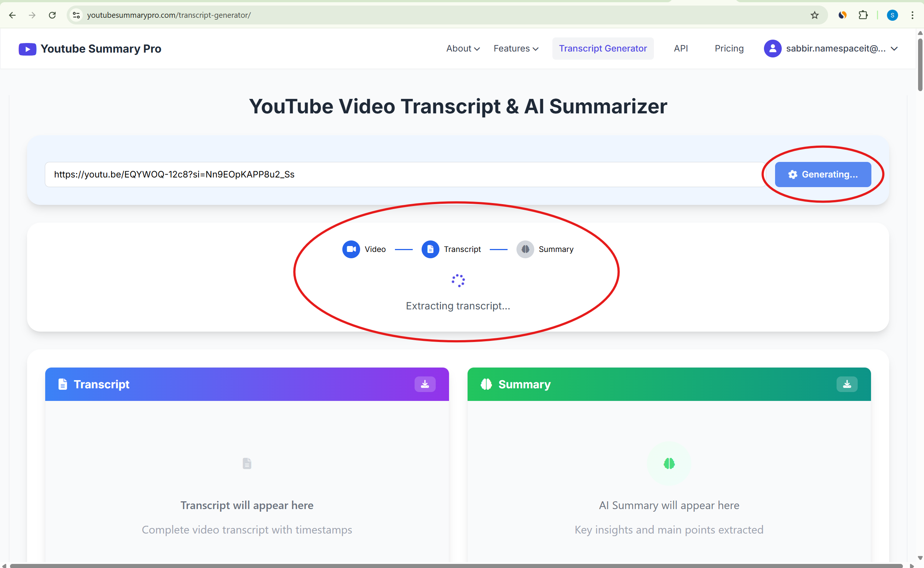Image resolution: width=924 pixels, height=568 pixels.
Task: Expand the About menu
Action: tap(463, 49)
